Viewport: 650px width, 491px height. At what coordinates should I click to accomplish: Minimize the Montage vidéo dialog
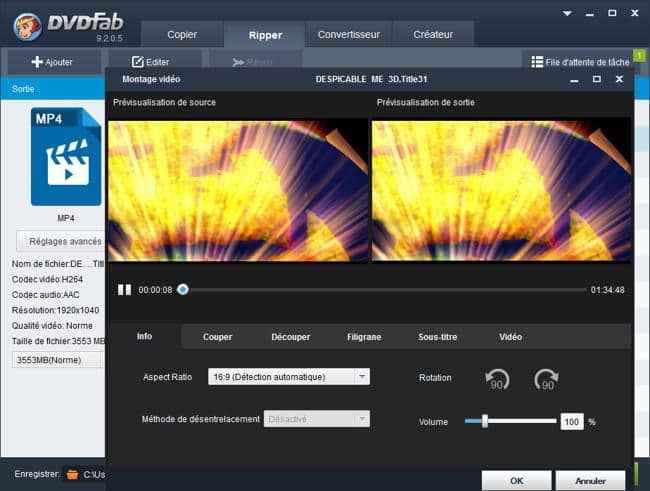(x=574, y=80)
